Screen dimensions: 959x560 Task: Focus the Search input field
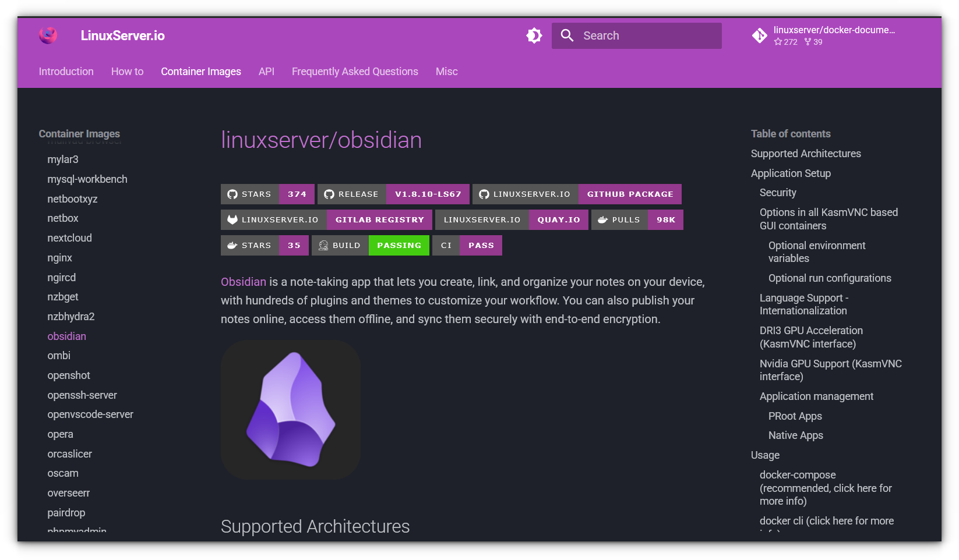point(637,36)
